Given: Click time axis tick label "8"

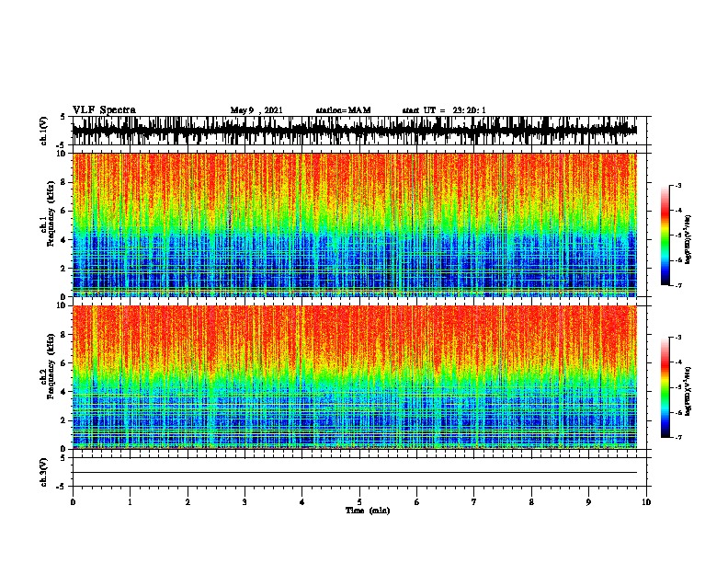Looking at the screenshot, I should coord(531,502).
